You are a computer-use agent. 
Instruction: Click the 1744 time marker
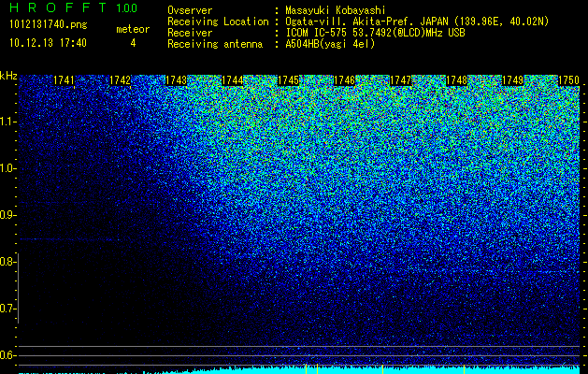pyautogui.click(x=232, y=80)
